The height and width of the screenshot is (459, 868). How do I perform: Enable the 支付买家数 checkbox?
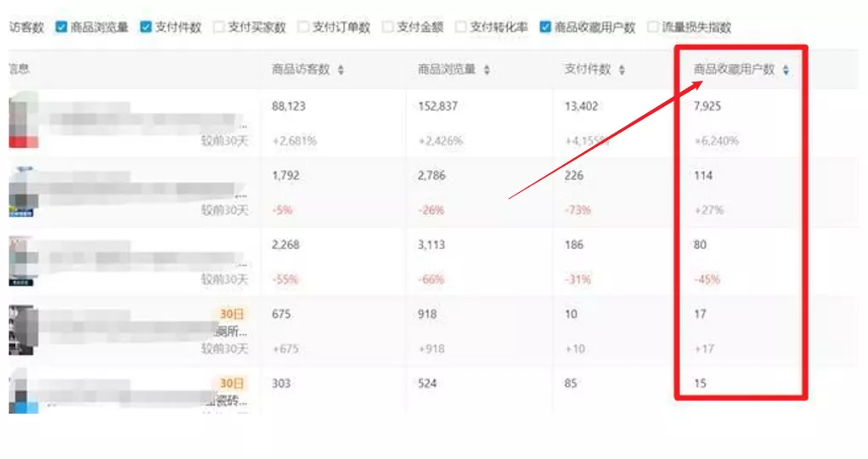pos(219,27)
